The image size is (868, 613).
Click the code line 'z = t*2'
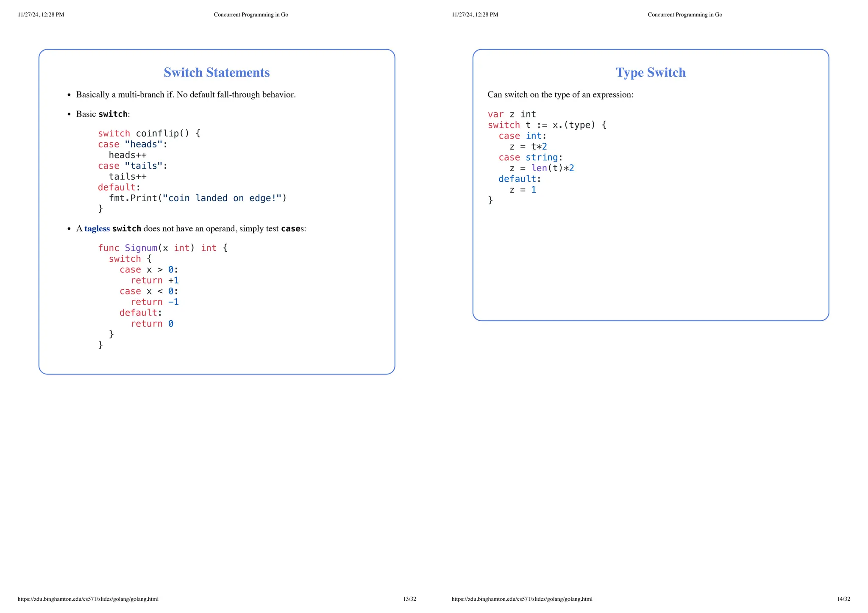pyautogui.click(x=529, y=147)
